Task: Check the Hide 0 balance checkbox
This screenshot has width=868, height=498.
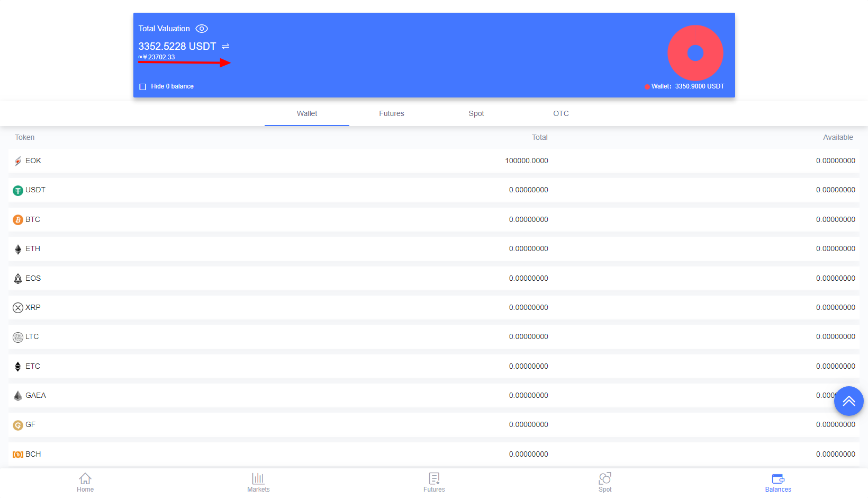Action: point(142,86)
